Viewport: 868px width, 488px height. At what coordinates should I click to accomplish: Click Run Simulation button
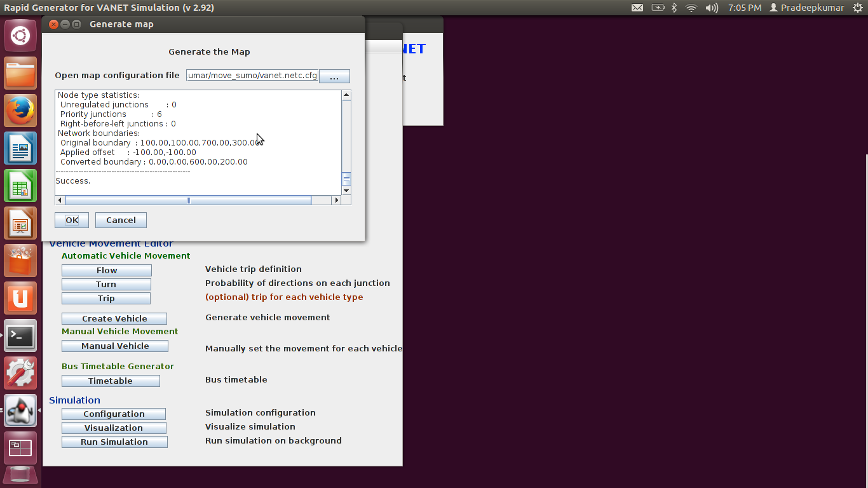coord(114,442)
